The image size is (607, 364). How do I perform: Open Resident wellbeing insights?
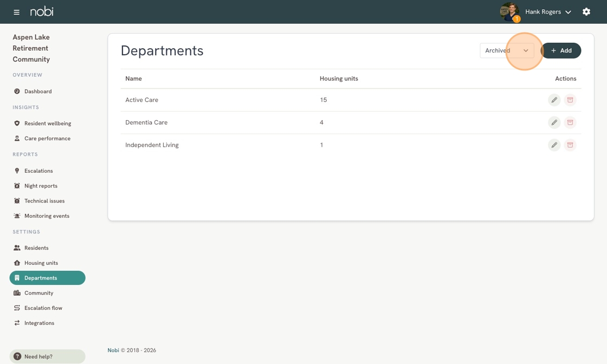pos(47,123)
